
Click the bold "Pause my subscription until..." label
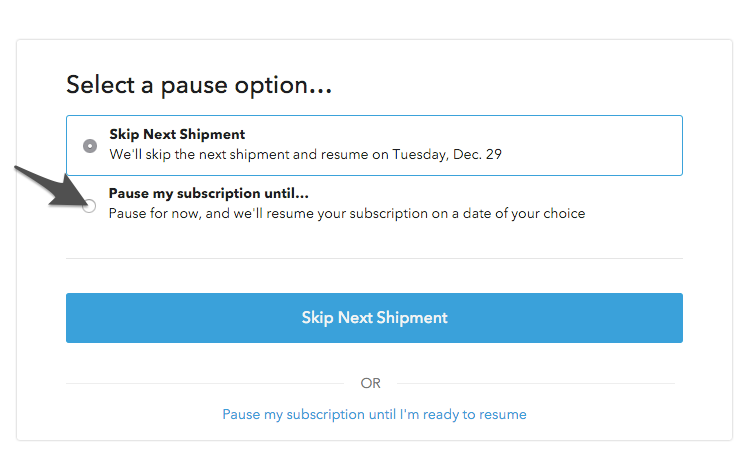tap(209, 193)
